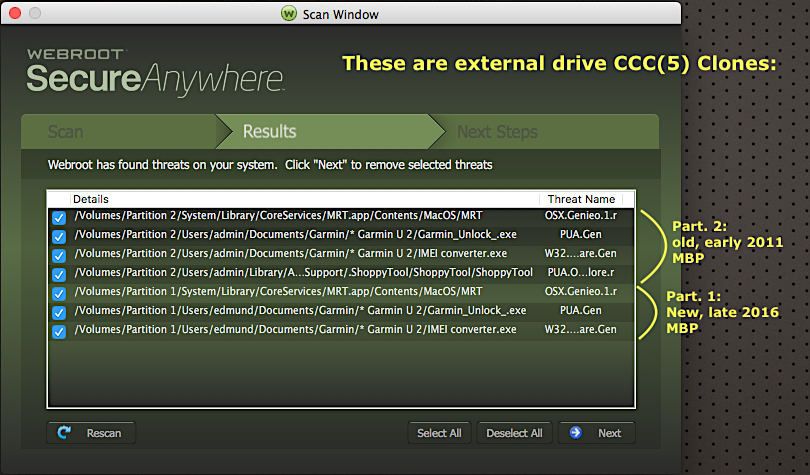Go to the Next Steps tab
The height and width of the screenshot is (475, 810).
497,132
